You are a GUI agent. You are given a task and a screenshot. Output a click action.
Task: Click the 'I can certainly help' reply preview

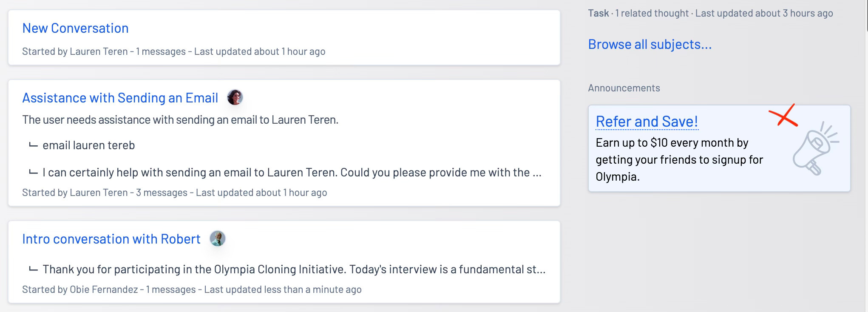(x=292, y=173)
